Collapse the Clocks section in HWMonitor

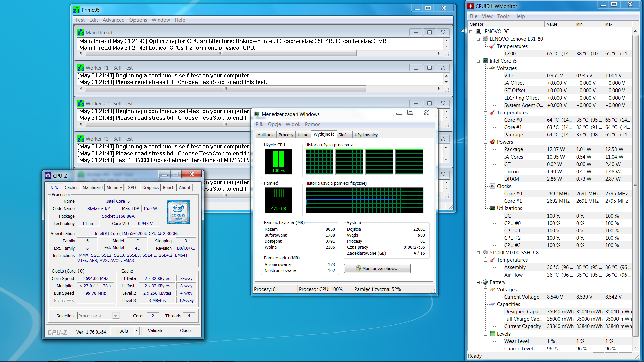[485, 186]
